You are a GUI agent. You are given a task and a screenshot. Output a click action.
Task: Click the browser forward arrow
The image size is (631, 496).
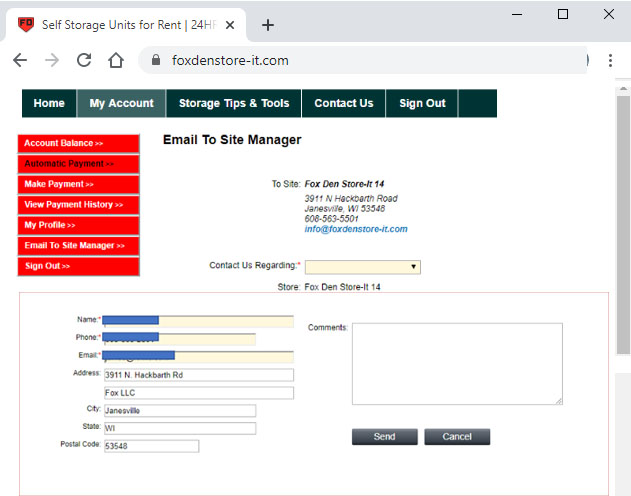pyautogui.click(x=52, y=60)
